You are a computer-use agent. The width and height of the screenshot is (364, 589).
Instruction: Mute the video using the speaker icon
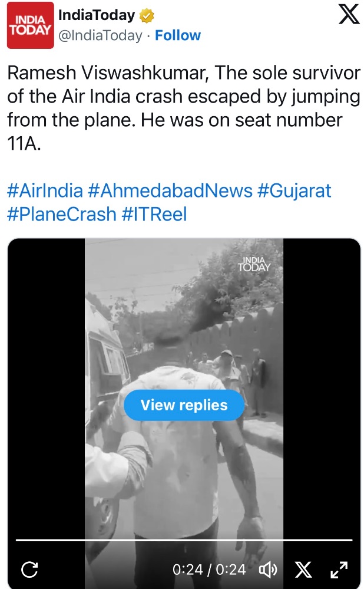pos(268,570)
